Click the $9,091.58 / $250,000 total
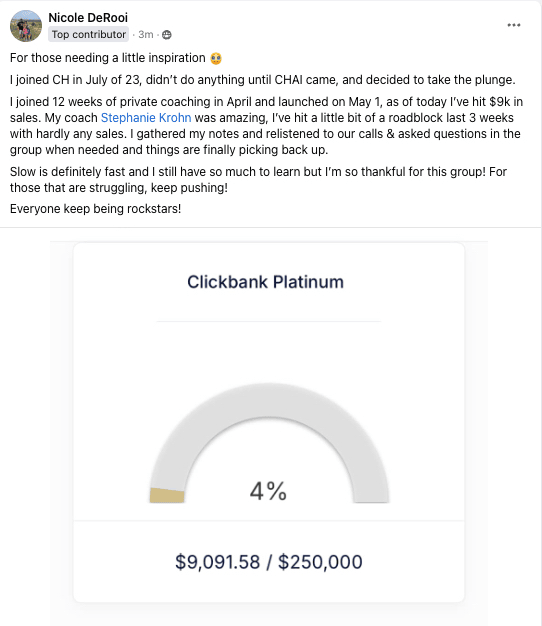Image resolution: width=542 pixels, height=626 pixels. [269, 562]
